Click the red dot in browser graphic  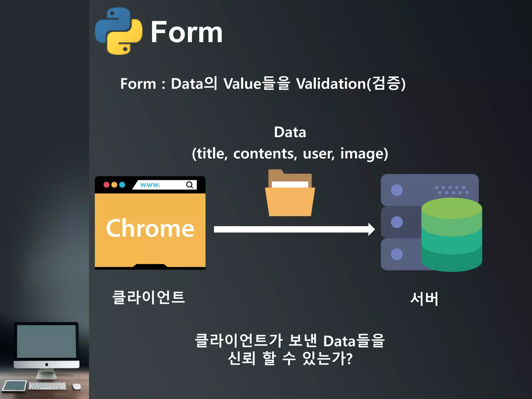point(107,185)
